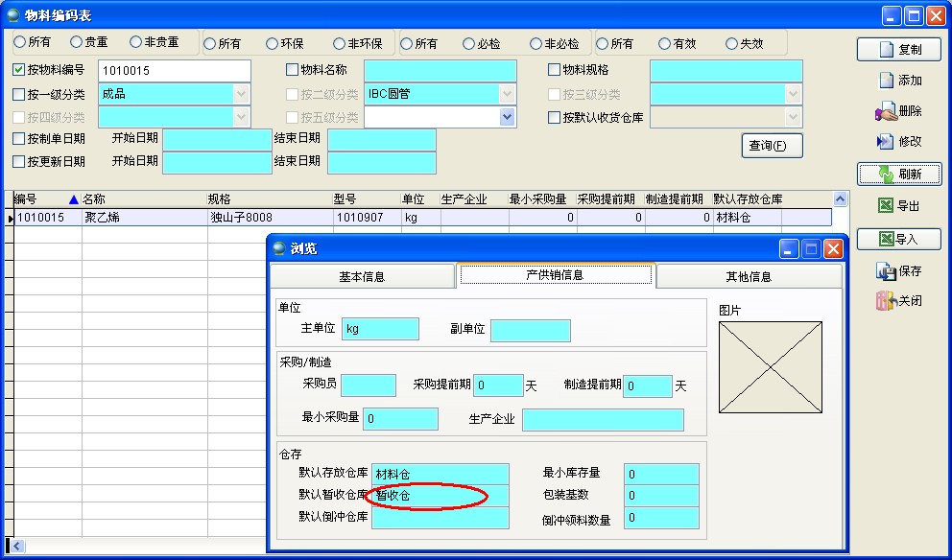
Task: Click the 修改 (Modify) icon button
Action: [898, 141]
